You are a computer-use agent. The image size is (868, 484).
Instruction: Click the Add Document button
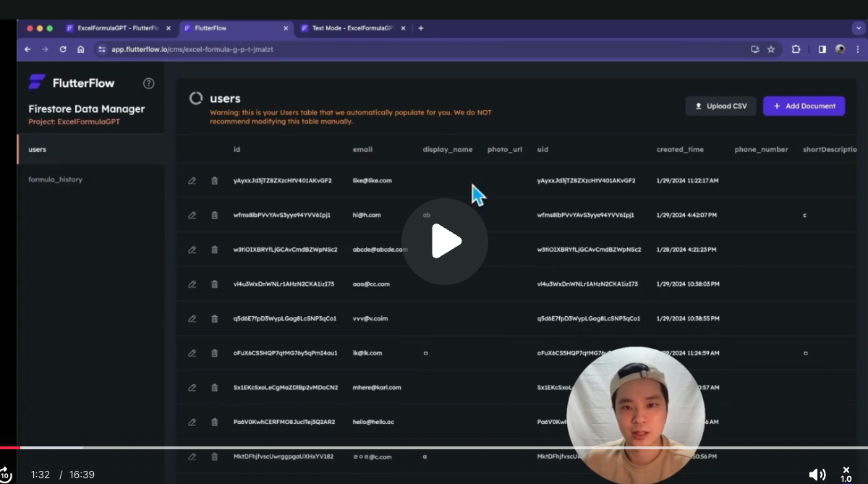pos(804,106)
